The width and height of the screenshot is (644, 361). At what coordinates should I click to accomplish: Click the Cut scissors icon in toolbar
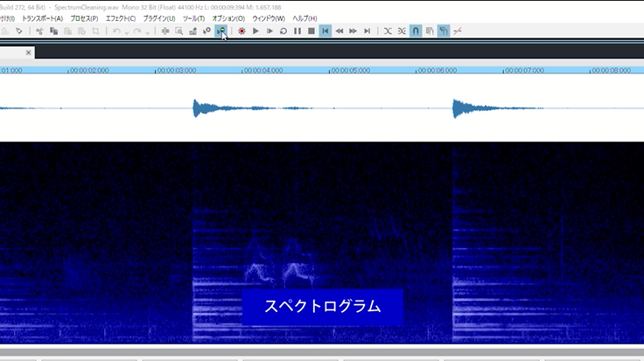tap(39, 31)
